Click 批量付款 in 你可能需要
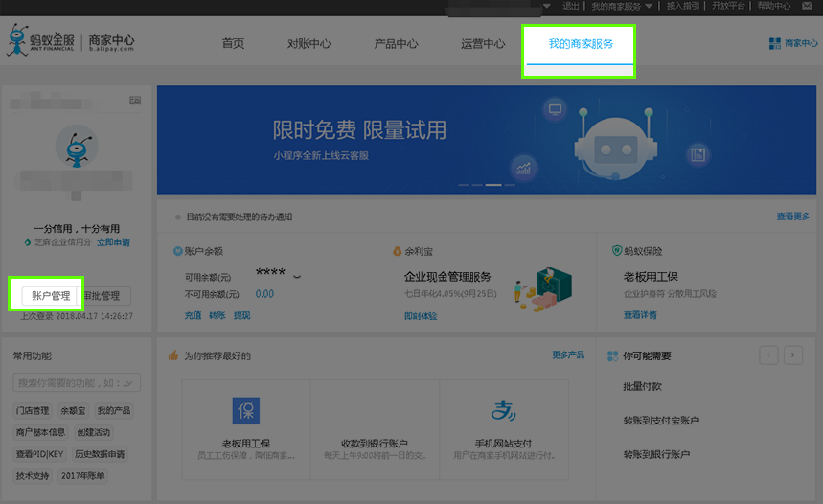Viewport: 823px width, 504px height. point(643,386)
